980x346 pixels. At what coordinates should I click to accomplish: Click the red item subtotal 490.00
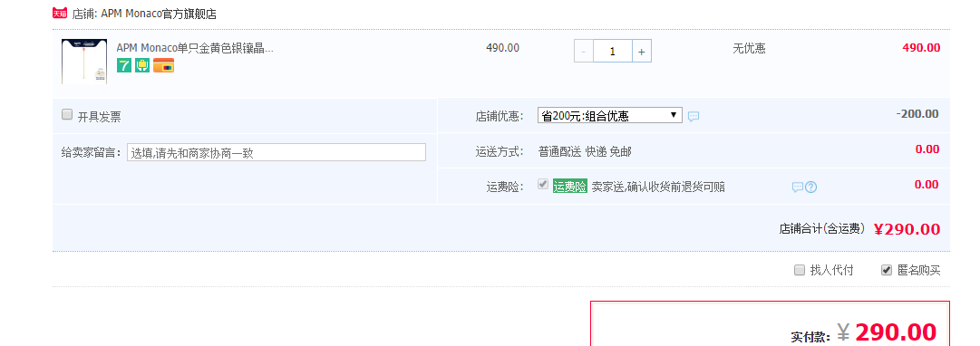click(x=921, y=47)
